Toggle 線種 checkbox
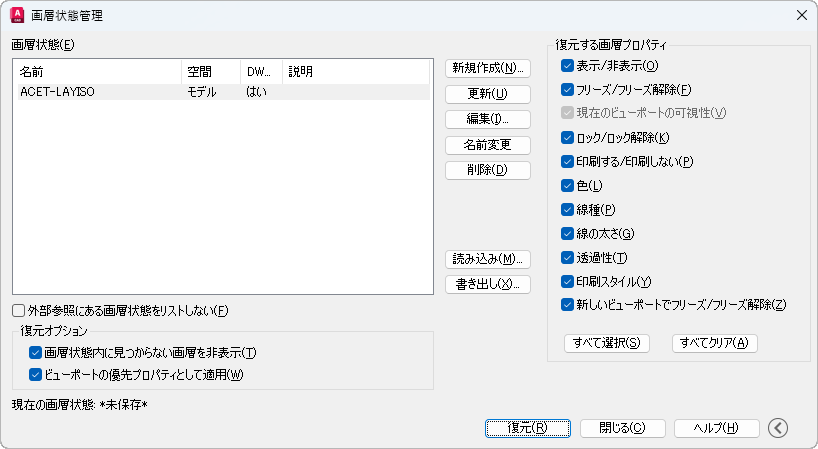818x449 pixels. tap(568, 209)
